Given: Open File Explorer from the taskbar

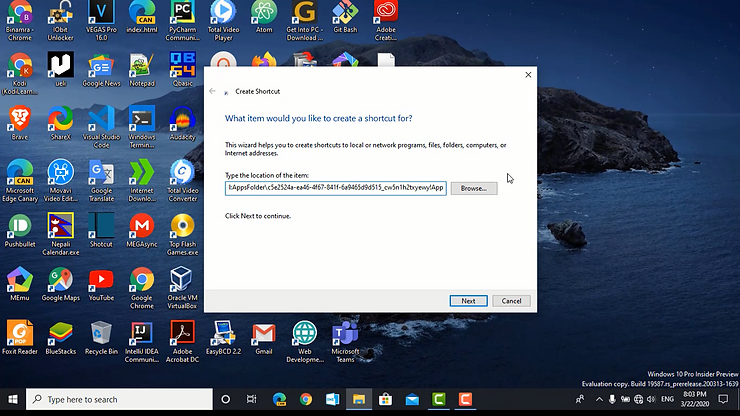Looking at the screenshot, I should (x=359, y=399).
